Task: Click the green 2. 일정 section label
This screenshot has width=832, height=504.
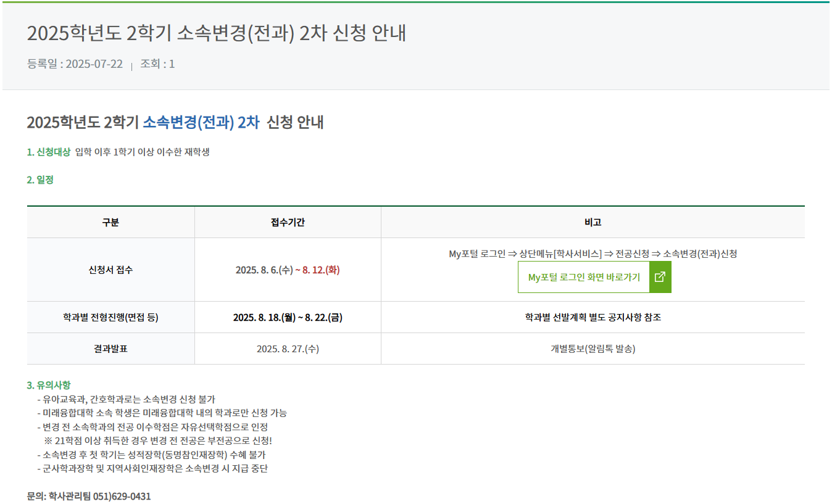Action: 40,180
